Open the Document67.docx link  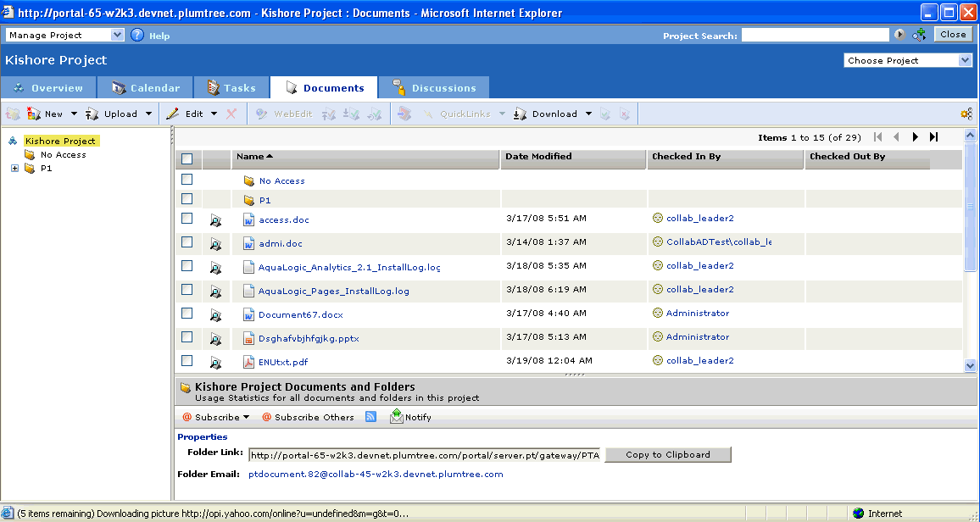click(301, 314)
